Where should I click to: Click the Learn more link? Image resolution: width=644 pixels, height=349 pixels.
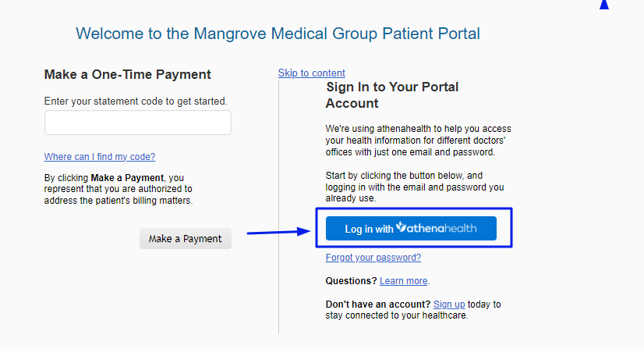(x=403, y=281)
